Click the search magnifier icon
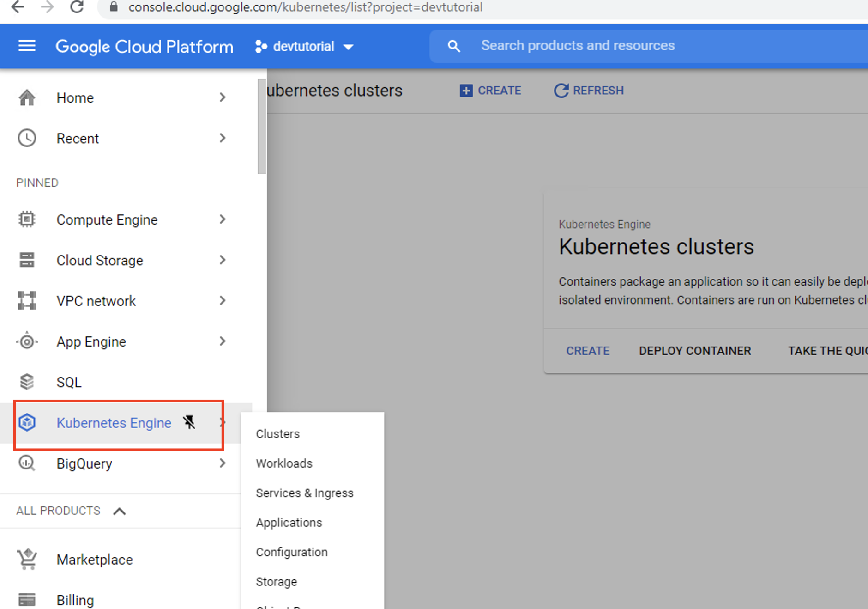This screenshot has height=609, width=868. 454,46
